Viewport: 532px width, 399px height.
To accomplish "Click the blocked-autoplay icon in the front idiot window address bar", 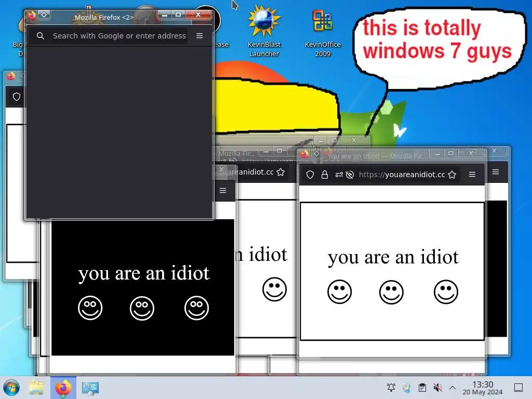I will click(x=350, y=175).
